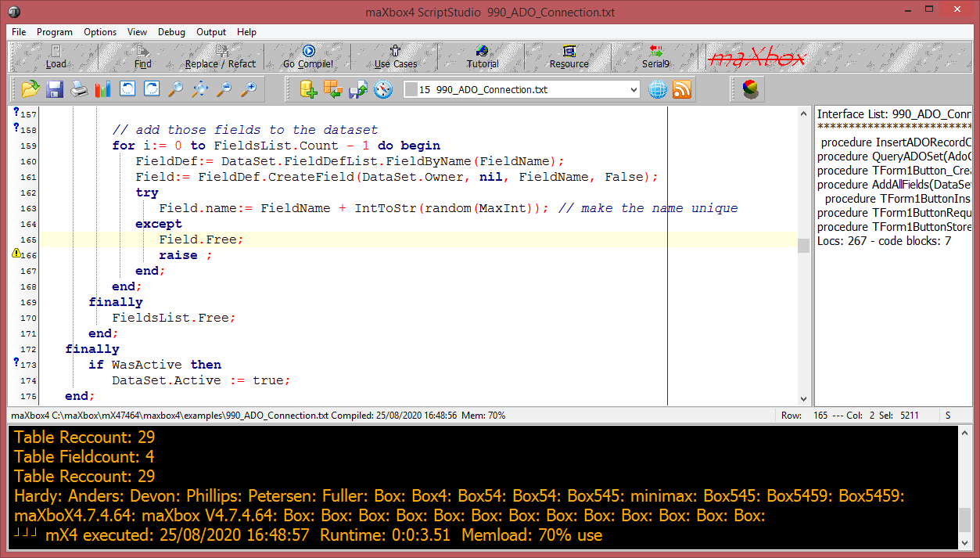Open the Debug menu

point(171,32)
